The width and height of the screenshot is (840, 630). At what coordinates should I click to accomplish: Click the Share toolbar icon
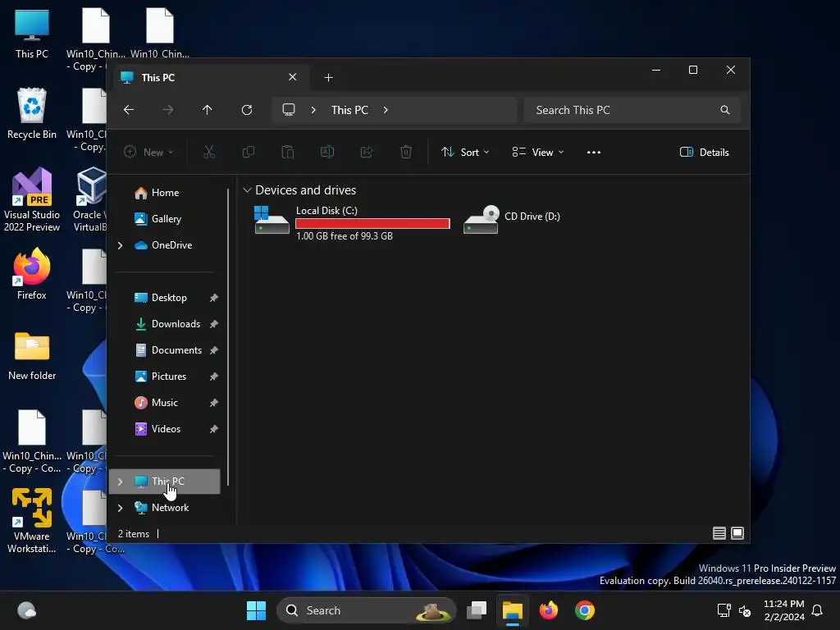367,152
